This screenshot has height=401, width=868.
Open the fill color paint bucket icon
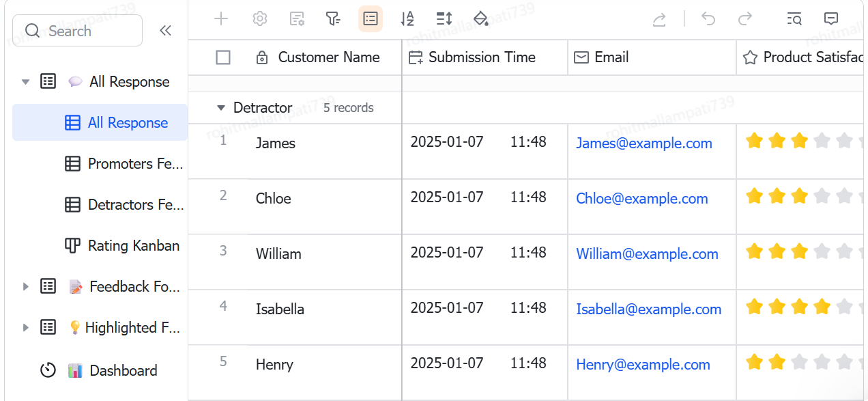[481, 19]
